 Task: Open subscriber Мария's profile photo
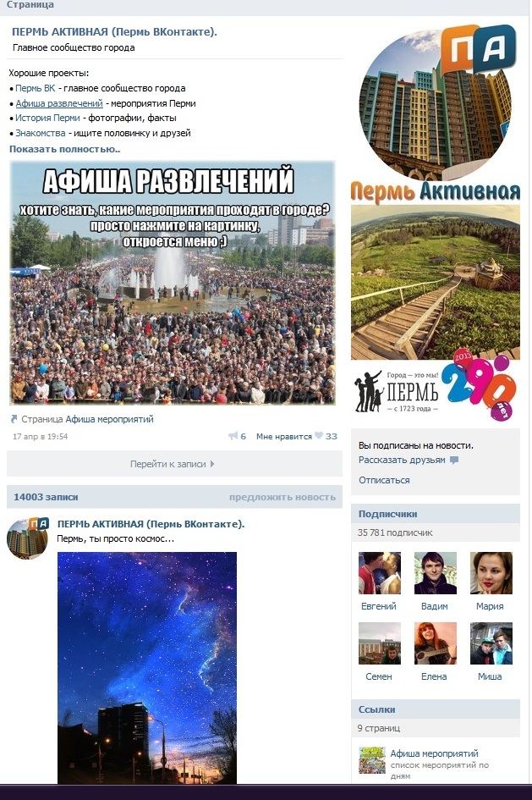(491, 573)
